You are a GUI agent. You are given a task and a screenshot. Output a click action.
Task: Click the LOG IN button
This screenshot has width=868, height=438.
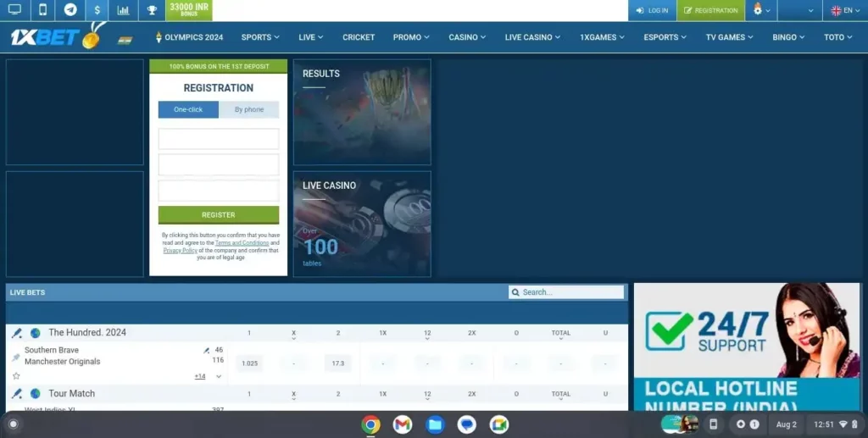pos(652,10)
